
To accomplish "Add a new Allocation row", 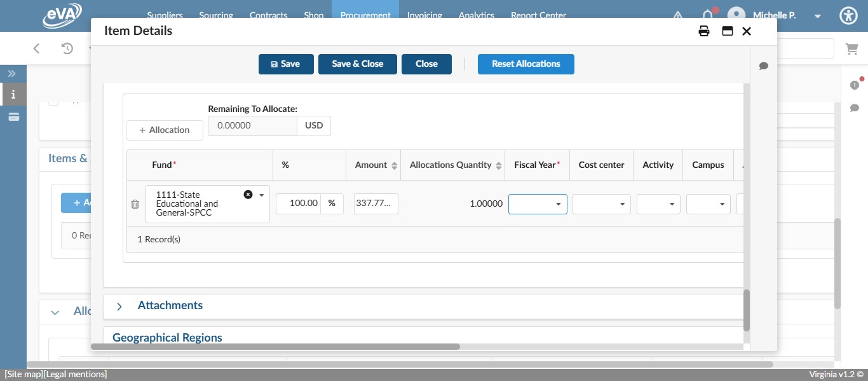I will pos(165,130).
